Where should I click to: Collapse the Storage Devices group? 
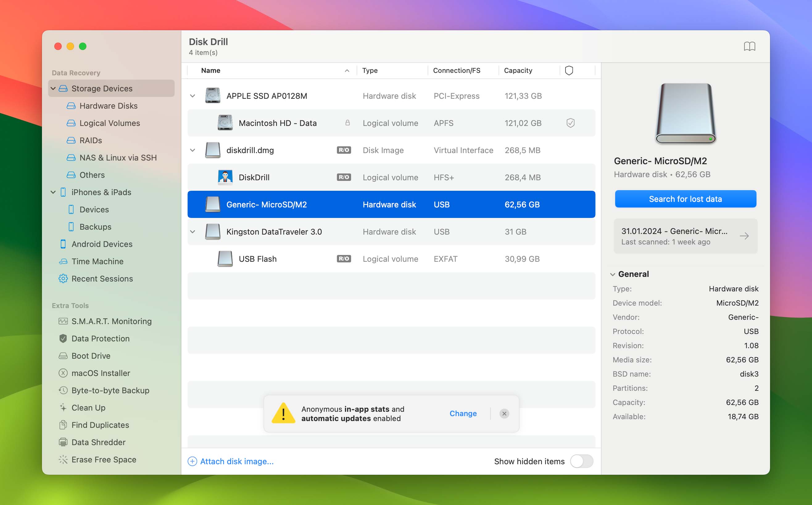pos(53,89)
